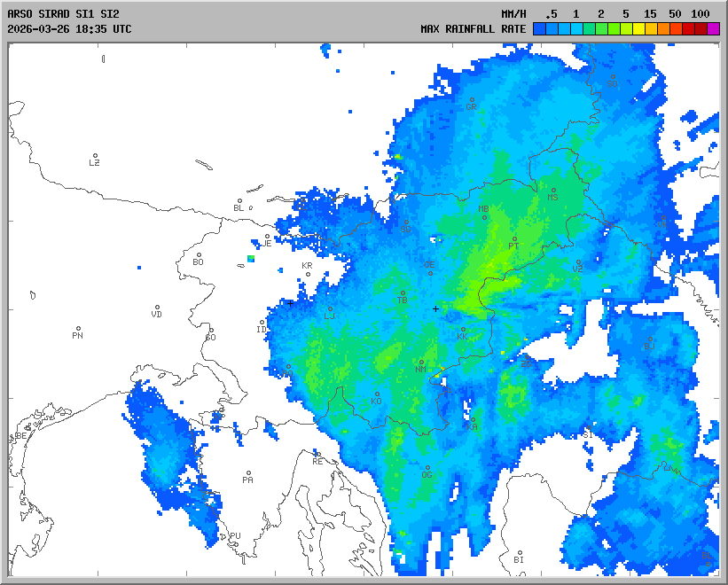Click the magenta swatch in rainfall legend
Viewport: 728px width, 585px height.
coord(713,29)
